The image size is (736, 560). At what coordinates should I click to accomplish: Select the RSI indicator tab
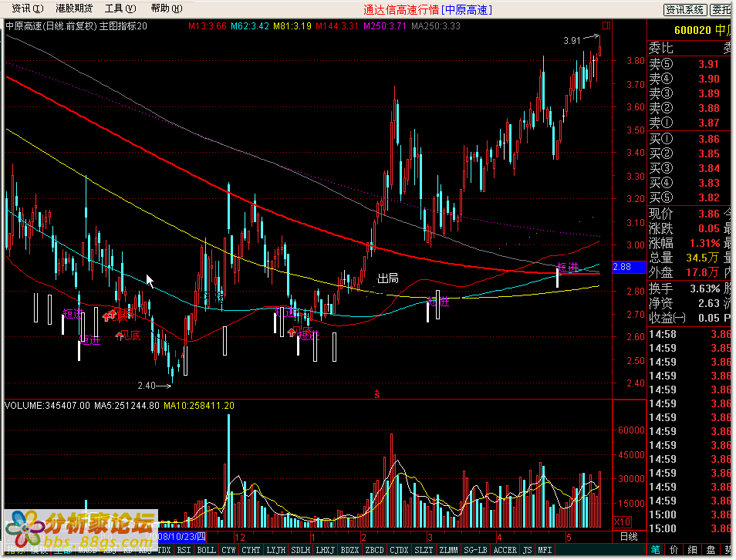coord(184,550)
